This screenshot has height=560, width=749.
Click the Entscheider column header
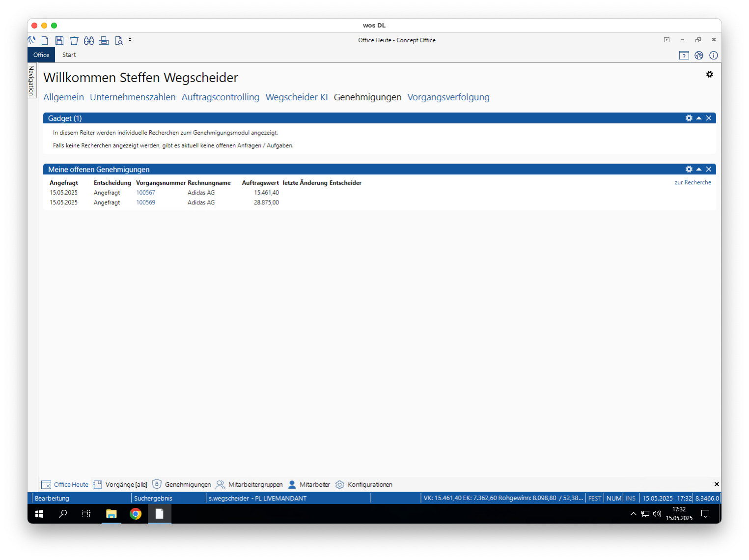pyautogui.click(x=345, y=183)
